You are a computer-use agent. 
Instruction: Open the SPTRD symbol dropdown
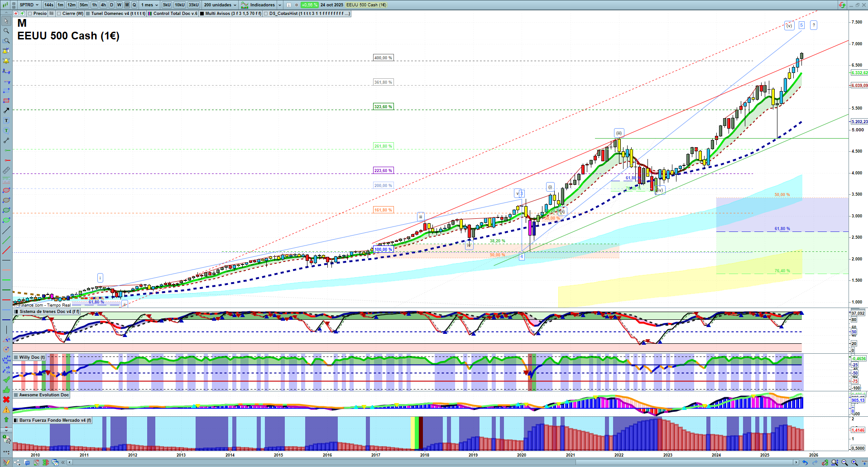click(29, 5)
